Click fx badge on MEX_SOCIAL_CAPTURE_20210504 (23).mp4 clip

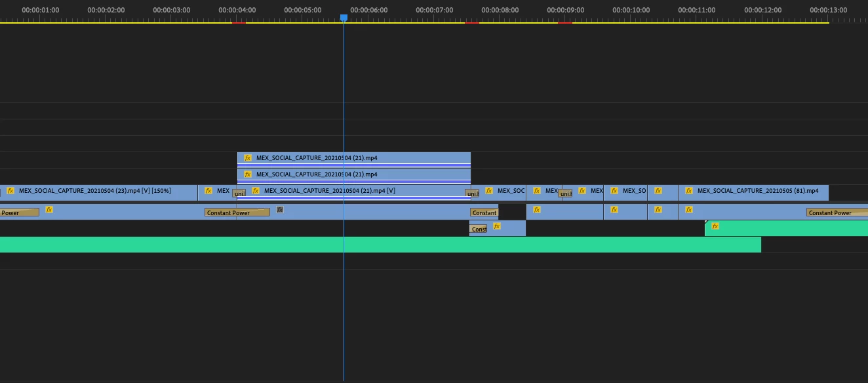[10, 191]
